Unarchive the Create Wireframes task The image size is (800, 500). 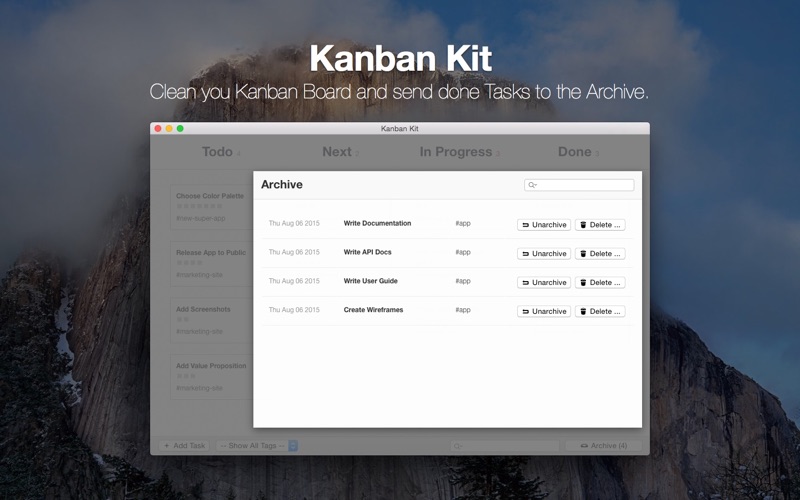[x=544, y=311]
